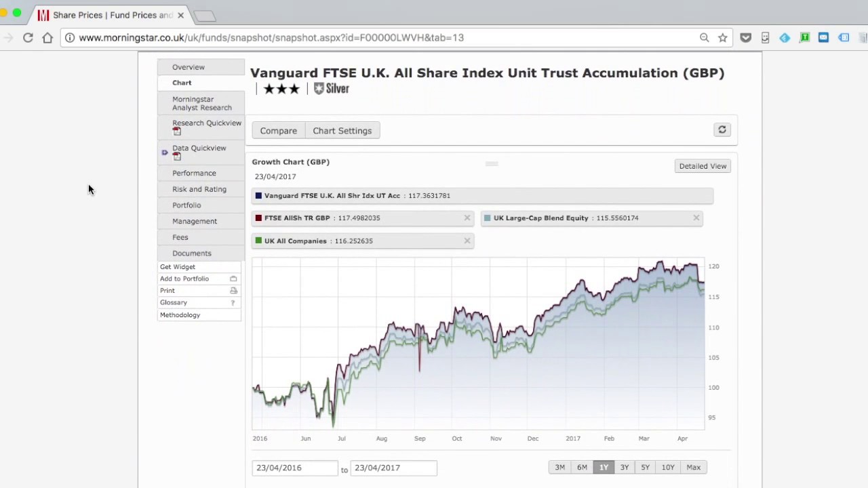Click the browser address bar URL
The height and width of the screenshot is (488, 868).
[271, 38]
